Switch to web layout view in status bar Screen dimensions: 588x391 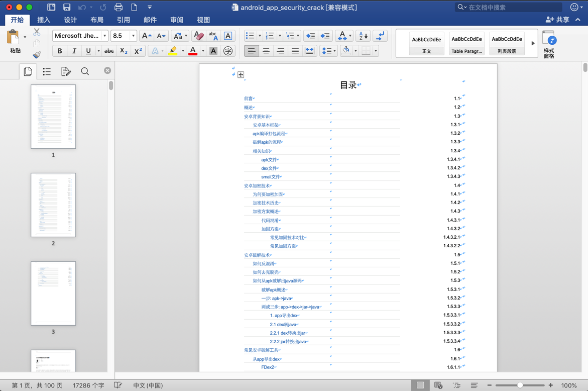[438, 385]
